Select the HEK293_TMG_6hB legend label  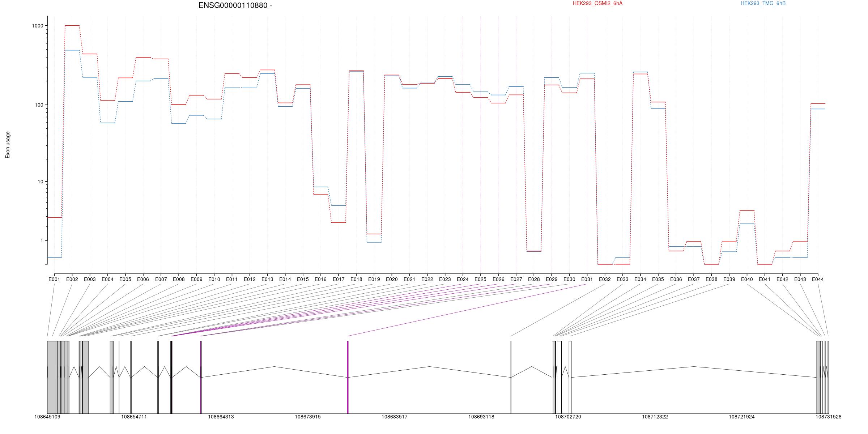(763, 3)
